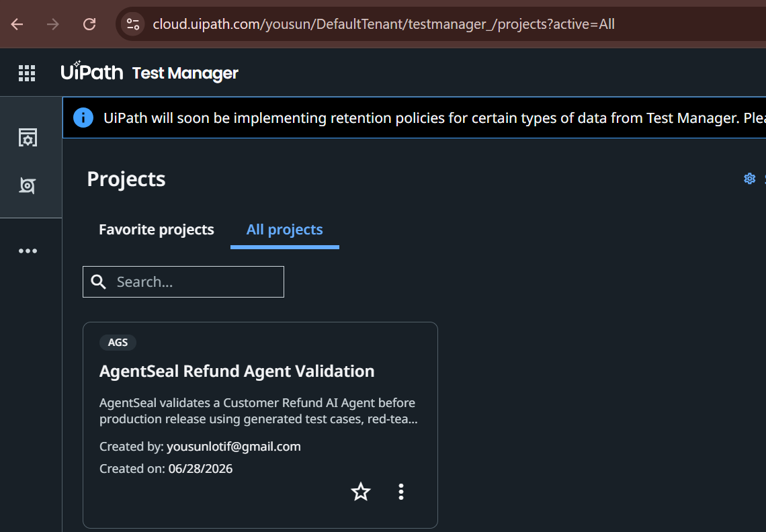Open the Projects page settings gear
Viewport: 766px width, 532px height.
(x=749, y=179)
